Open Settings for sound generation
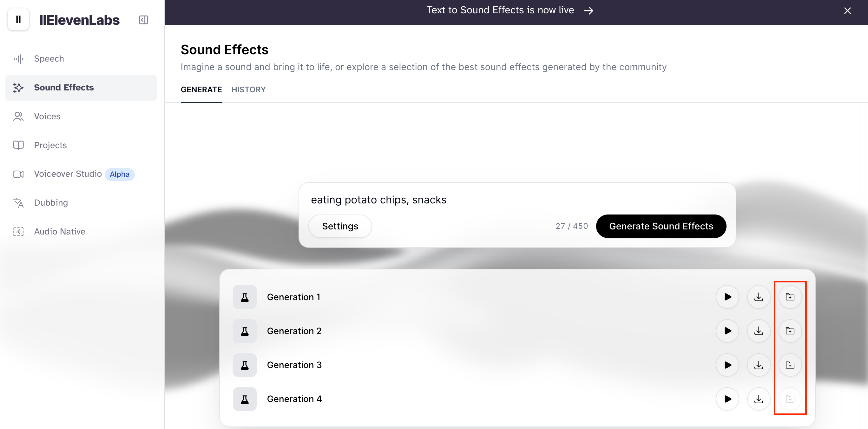868x429 pixels. pos(340,226)
